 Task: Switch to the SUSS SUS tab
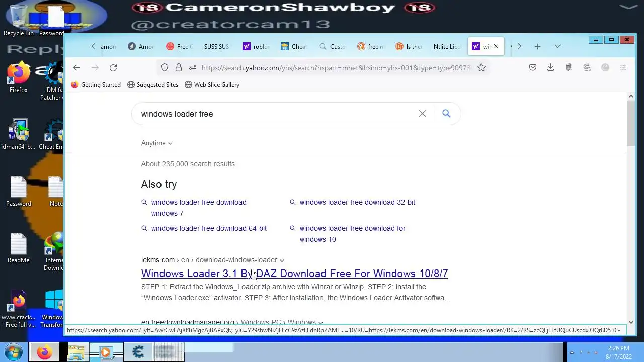[217, 47]
